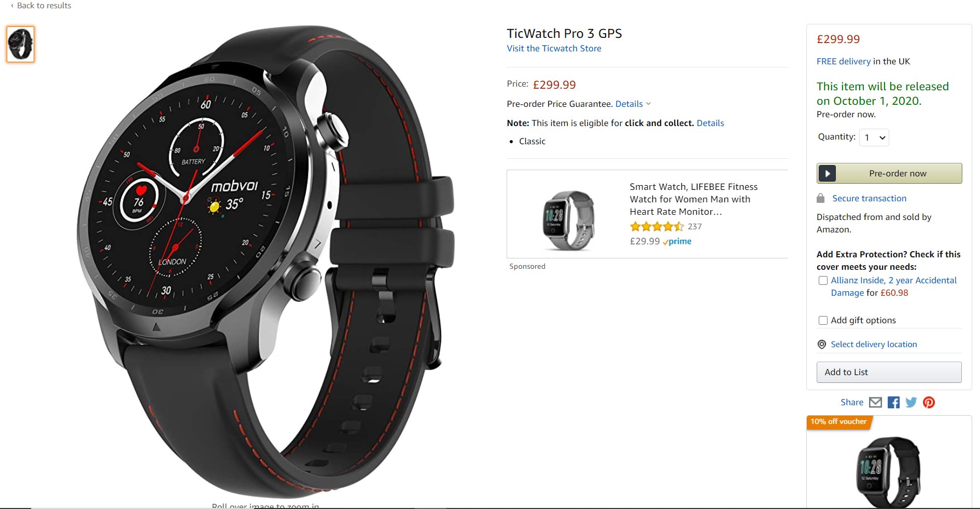
Task: Click the back chevron beside Back to results
Action: pos(12,6)
